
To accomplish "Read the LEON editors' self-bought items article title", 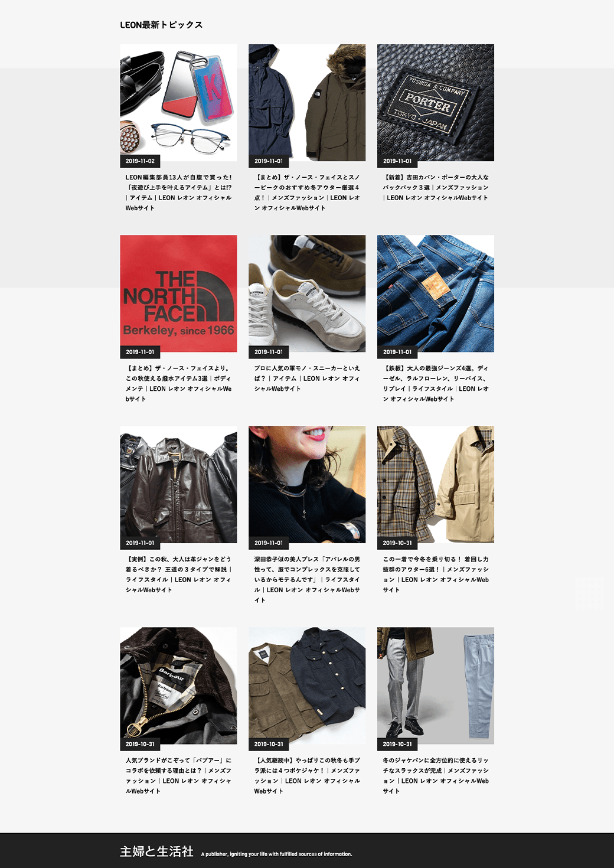I will pyautogui.click(x=178, y=192).
